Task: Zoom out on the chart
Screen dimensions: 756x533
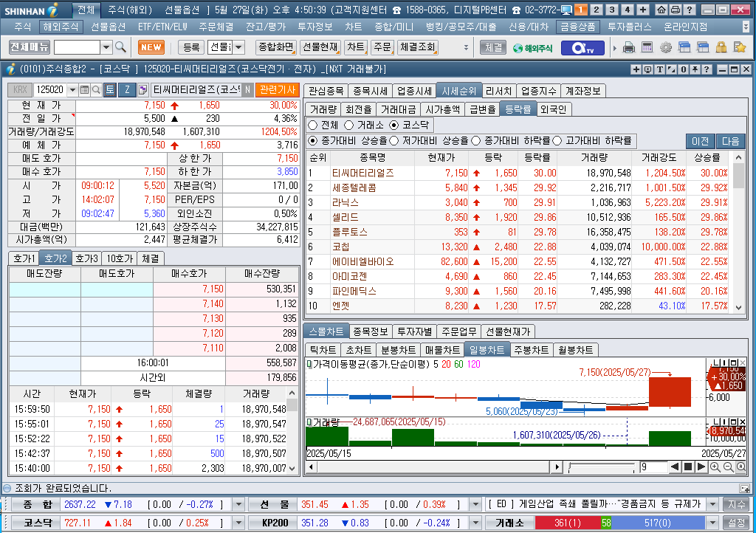Action: tap(728, 467)
